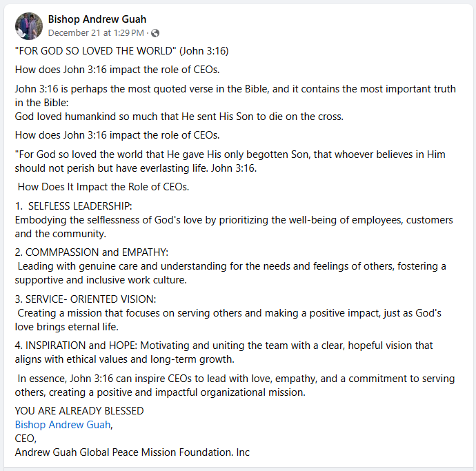Click the SERVICE- ORIENTED VISION heading
Viewport: 476px width, 471px height.
91,299
